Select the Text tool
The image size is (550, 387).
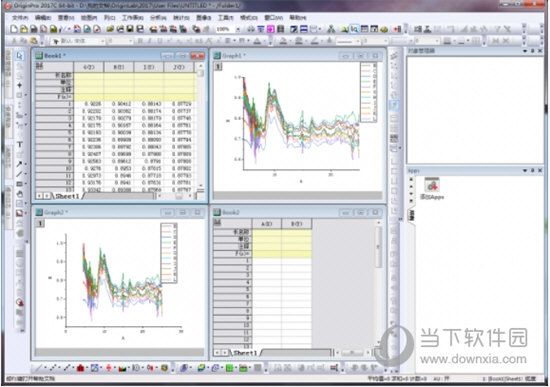pyautogui.click(x=20, y=145)
